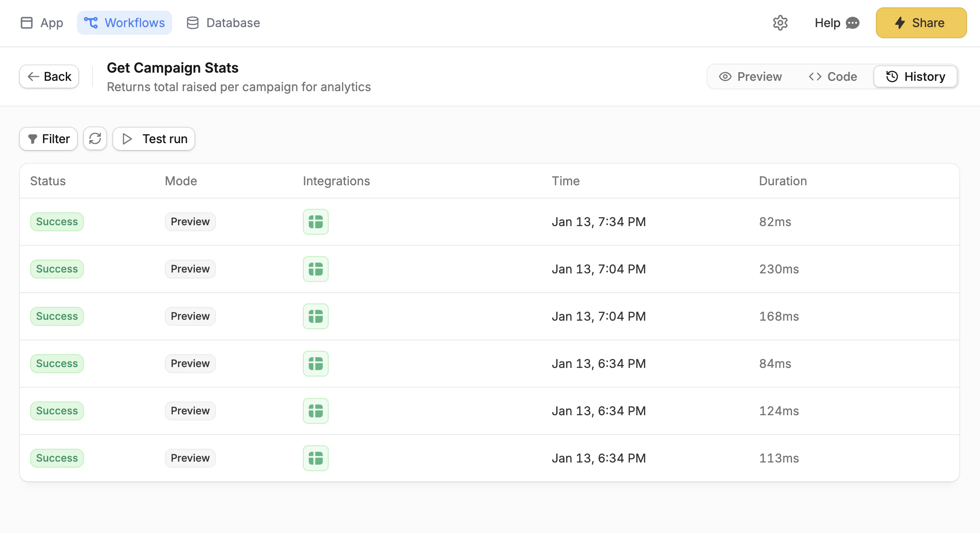Click the lightning icon inside the Share button
The width and height of the screenshot is (980, 533).
(x=900, y=23)
